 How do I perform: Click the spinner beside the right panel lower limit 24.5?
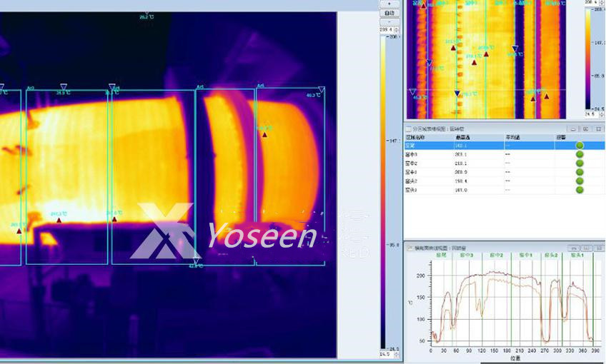[602, 115]
